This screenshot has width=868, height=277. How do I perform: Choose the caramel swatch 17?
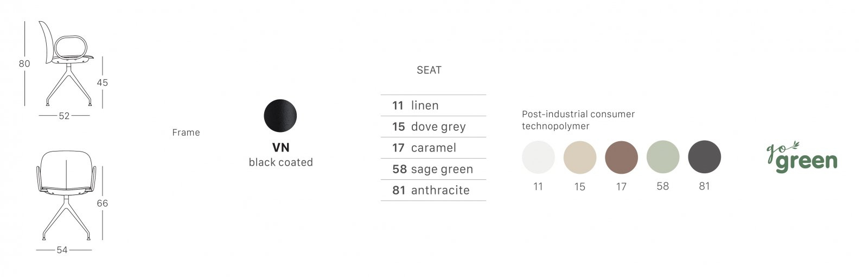coord(621,157)
